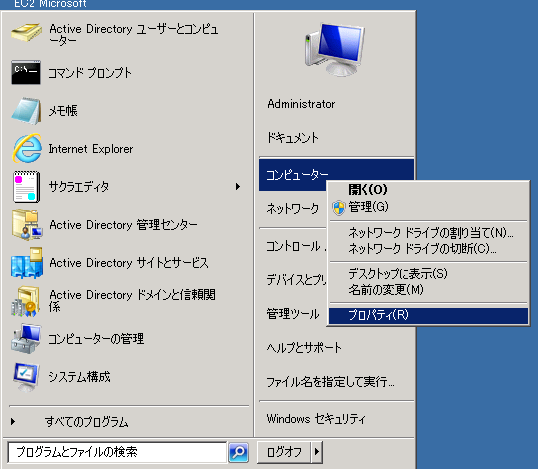Open ネットワーク in the right pane
This screenshot has width=538, height=469.
[293, 208]
